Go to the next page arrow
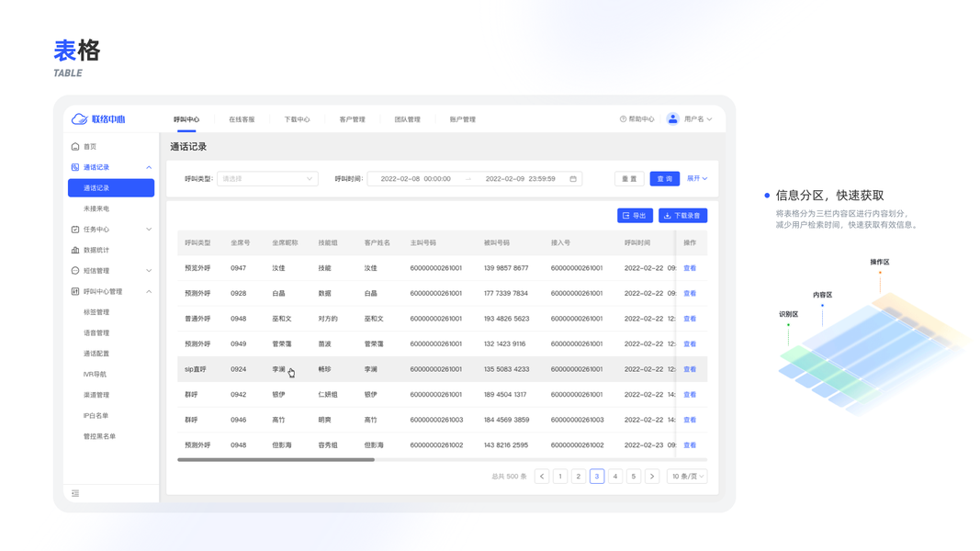The width and height of the screenshot is (980, 551). pyautogui.click(x=652, y=476)
